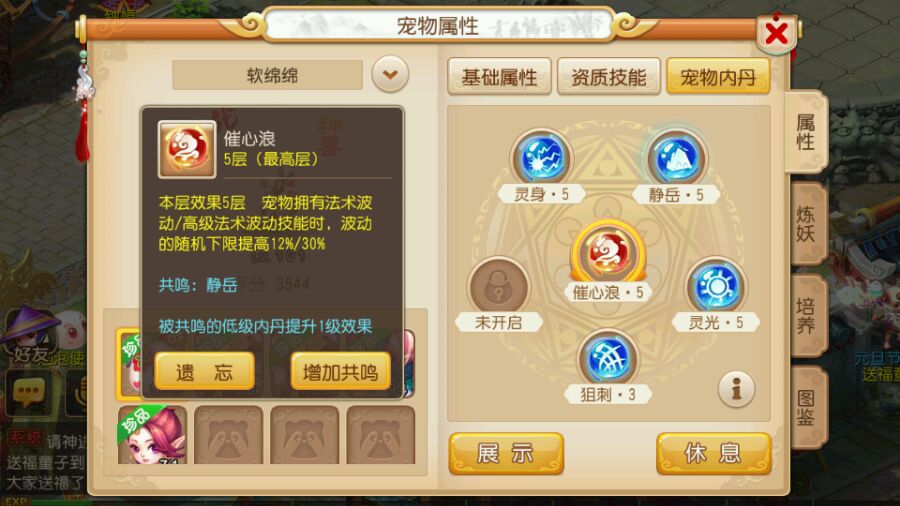Switch to the 基础属性 tab

[499, 76]
